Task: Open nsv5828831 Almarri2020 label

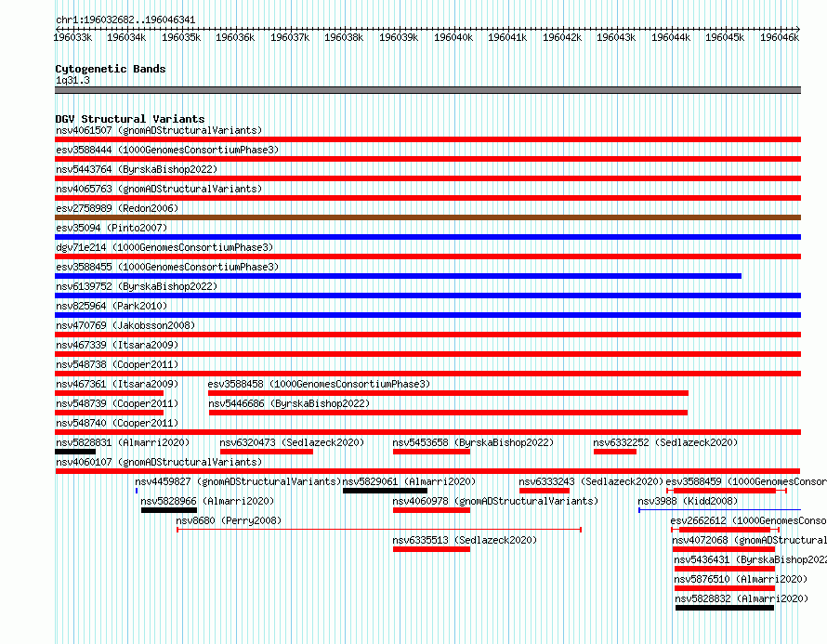Action: pyautogui.click(x=123, y=442)
